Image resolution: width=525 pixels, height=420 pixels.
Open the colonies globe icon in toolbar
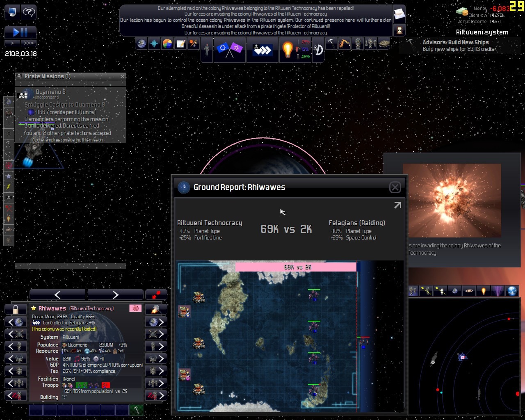tap(142, 43)
